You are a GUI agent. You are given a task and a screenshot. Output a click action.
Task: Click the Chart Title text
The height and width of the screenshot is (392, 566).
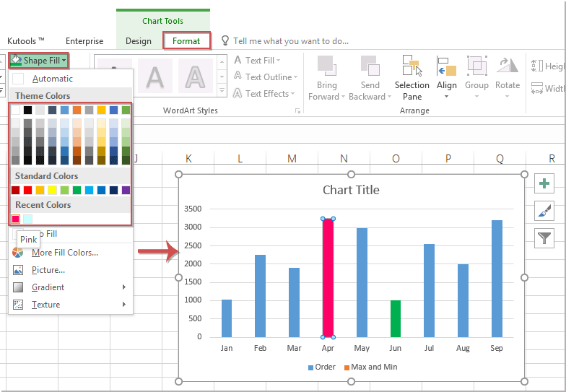point(351,190)
